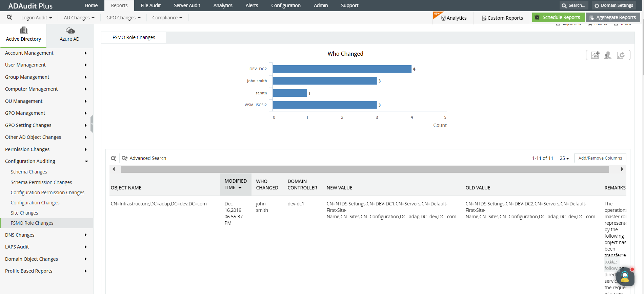Click the add chart icon above graph
The image size is (644, 294).
595,55
